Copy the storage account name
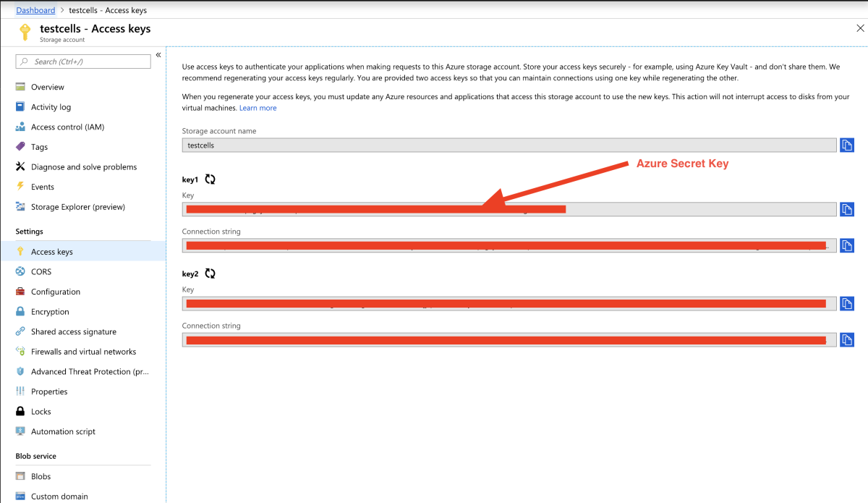The image size is (868, 503). (847, 145)
